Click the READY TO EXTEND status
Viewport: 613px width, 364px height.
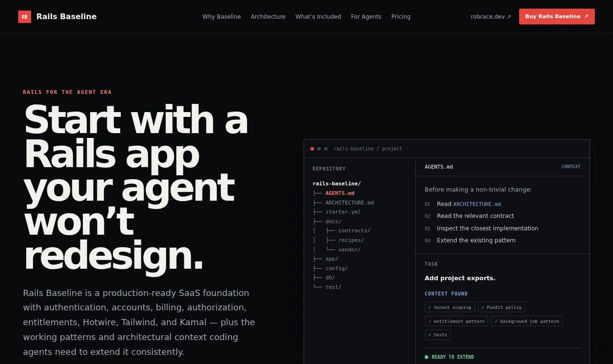point(449,357)
